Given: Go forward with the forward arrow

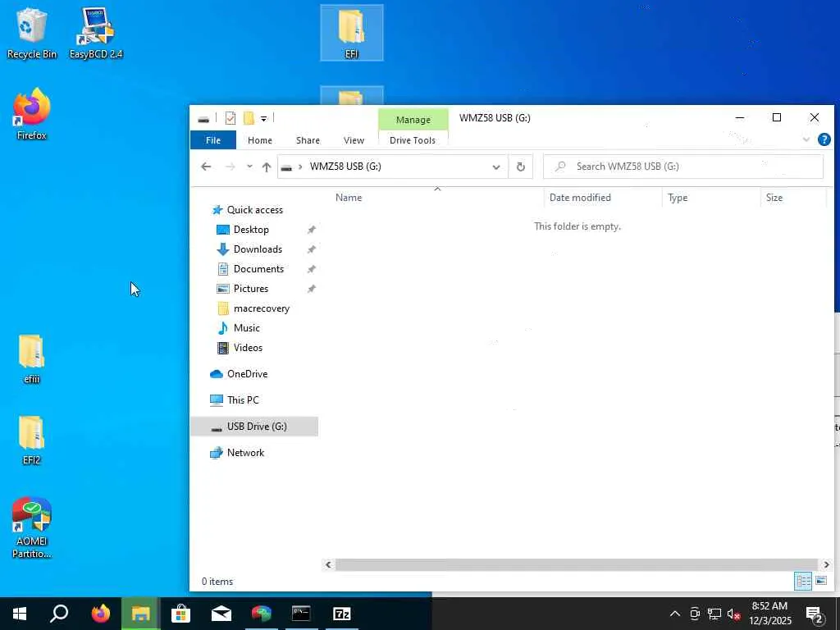Looking at the screenshot, I should click(231, 167).
